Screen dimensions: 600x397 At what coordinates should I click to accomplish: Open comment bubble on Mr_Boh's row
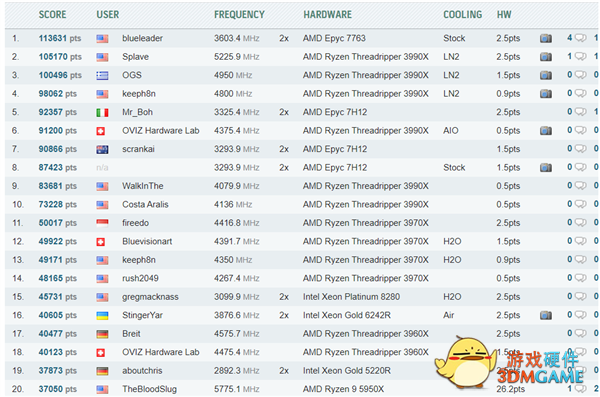point(580,112)
